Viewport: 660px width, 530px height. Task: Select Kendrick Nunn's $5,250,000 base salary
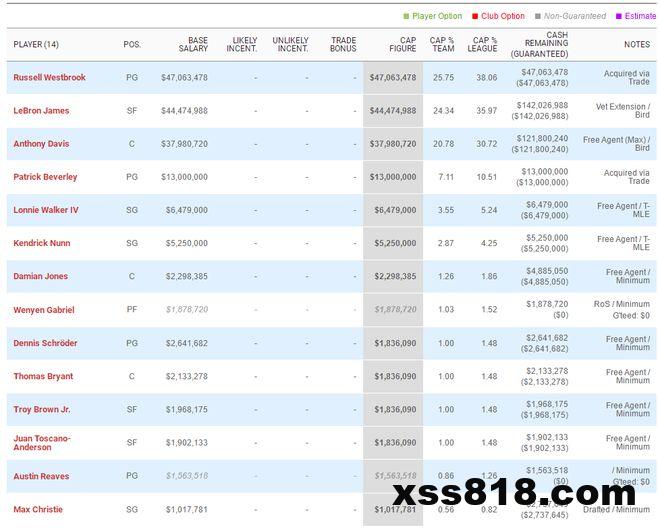pos(186,243)
